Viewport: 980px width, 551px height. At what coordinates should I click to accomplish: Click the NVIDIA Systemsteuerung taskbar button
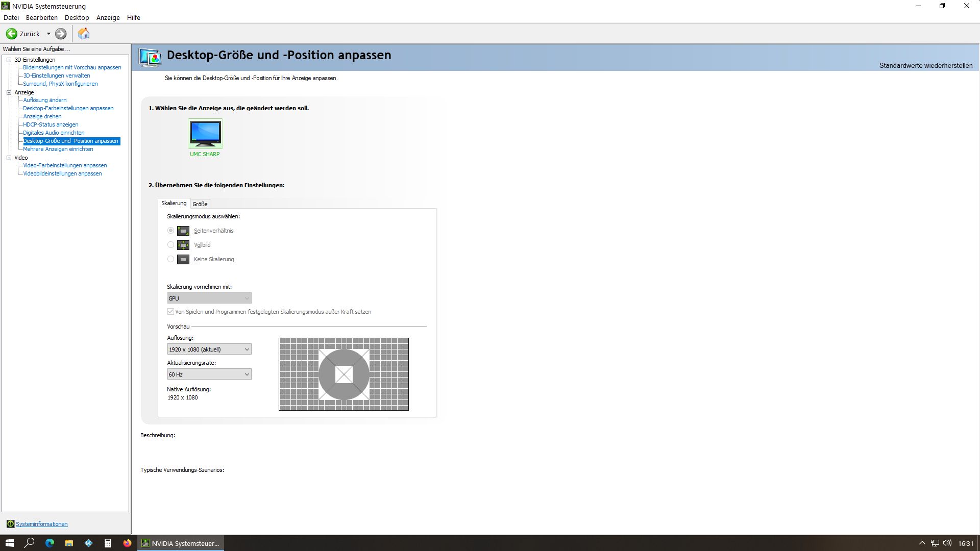[181, 543]
